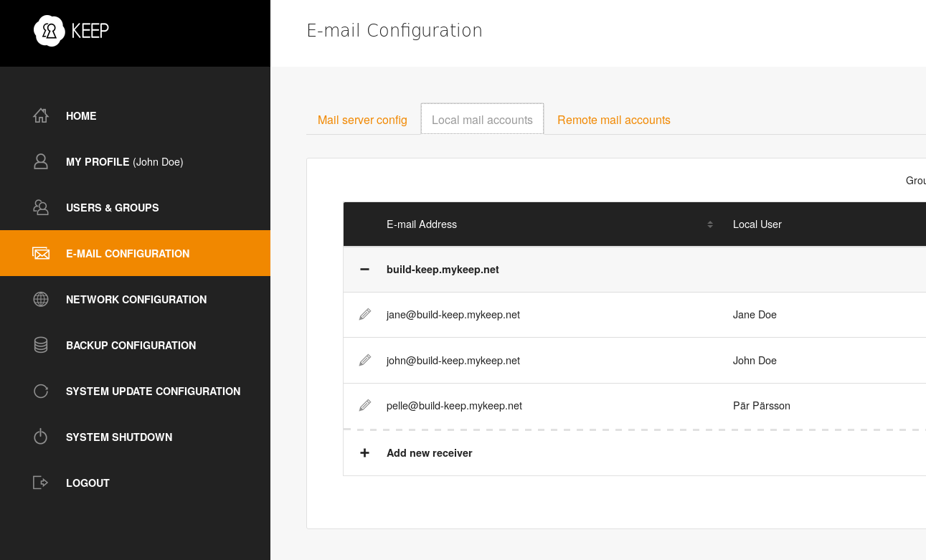Screen dimensions: 926x560
Task: Click the System Shutdown power icon
Action: (x=41, y=437)
